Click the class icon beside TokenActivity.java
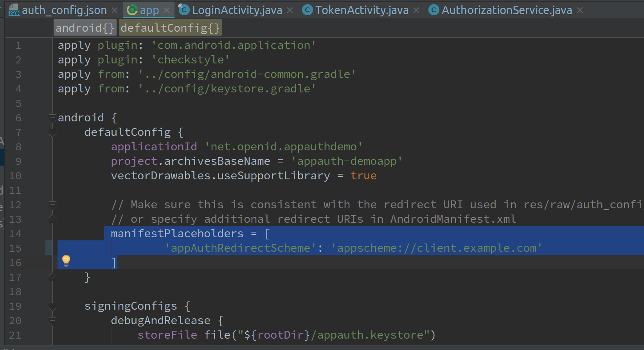Image resolution: width=644 pixels, height=350 pixels. [x=308, y=10]
